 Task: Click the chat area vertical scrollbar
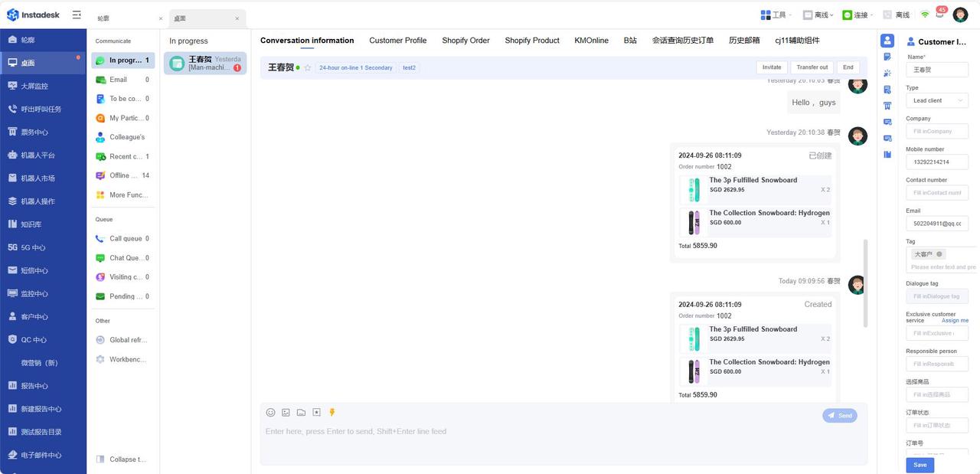(x=866, y=283)
